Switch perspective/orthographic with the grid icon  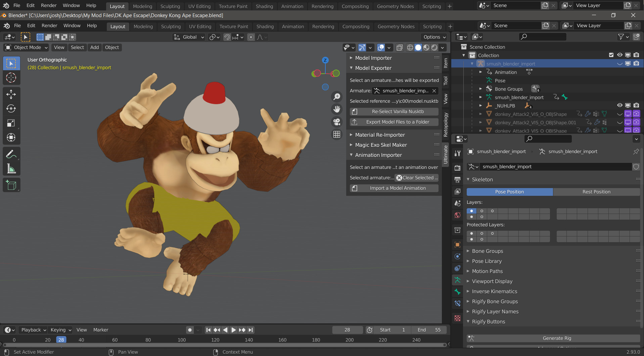pos(336,134)
